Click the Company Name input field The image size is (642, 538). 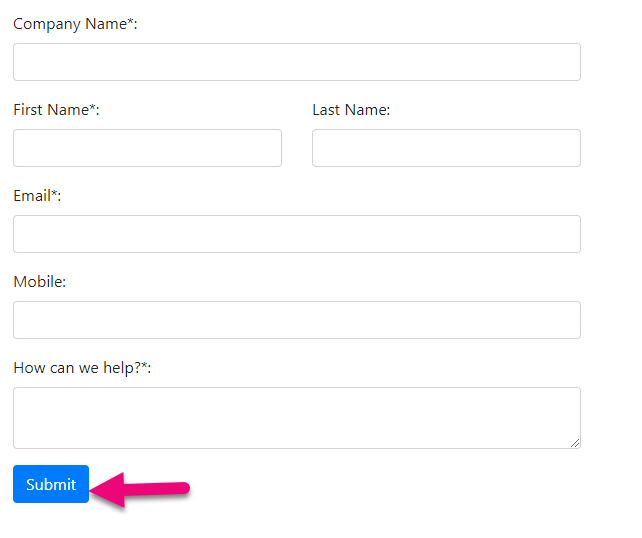pos(296,62)
